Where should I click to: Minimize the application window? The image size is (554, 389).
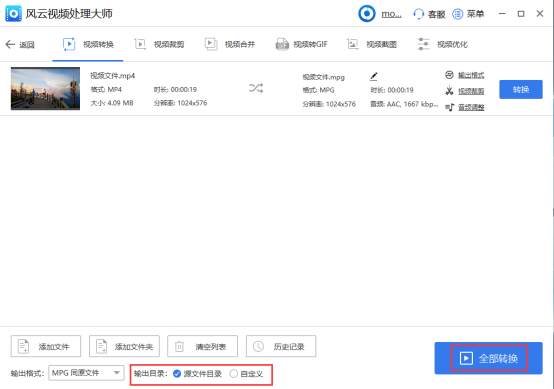(x=502, y=14)
